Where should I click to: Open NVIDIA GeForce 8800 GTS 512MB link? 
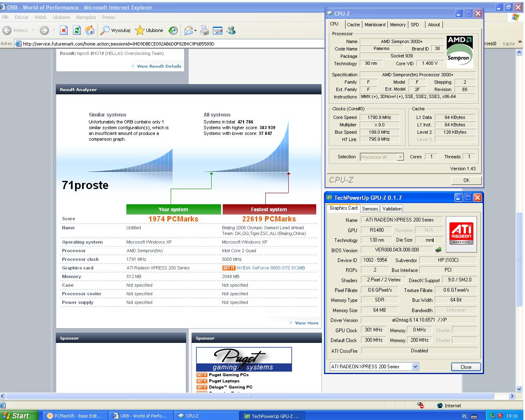(271, 268)
